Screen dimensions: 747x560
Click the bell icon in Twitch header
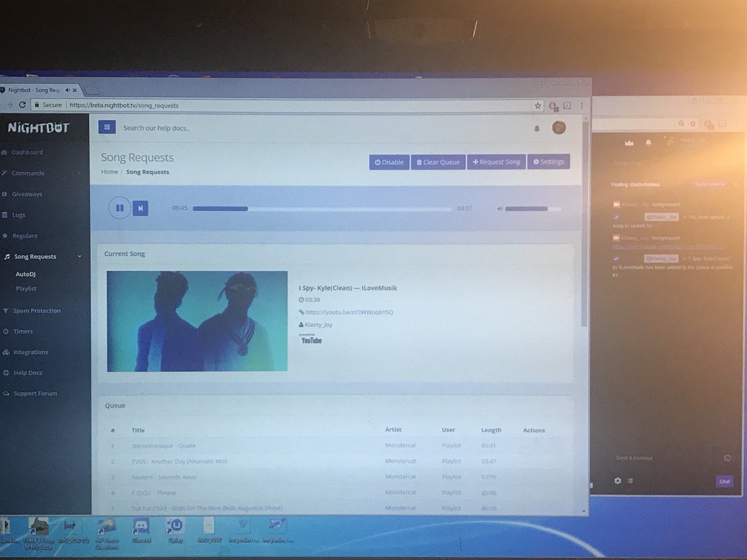coord(649,142)
